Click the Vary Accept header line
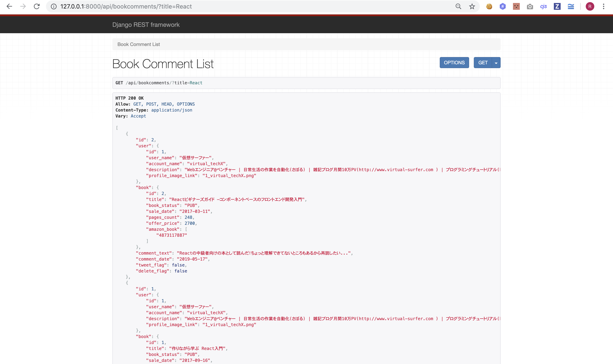This screenshot has width=613, height=364. tap(131, 116)
